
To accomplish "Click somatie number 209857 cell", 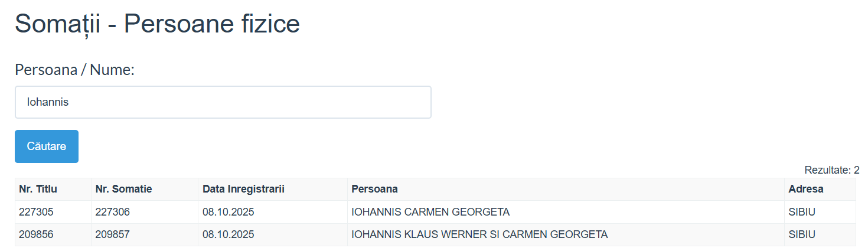I will tap(112, 234).
